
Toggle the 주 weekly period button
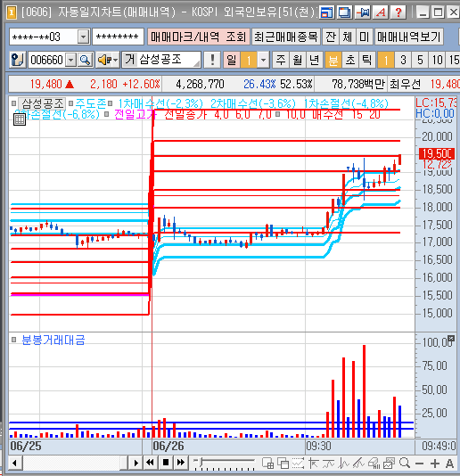point(280,60)
